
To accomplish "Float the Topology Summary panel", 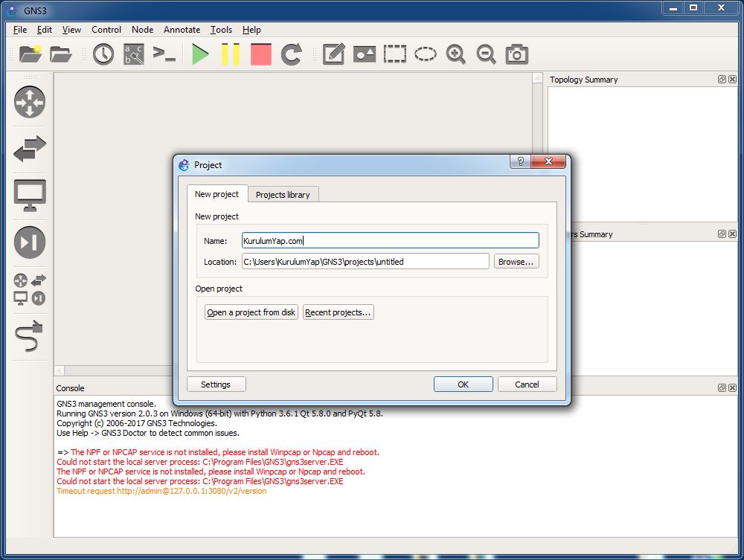I will click(722, 79).
